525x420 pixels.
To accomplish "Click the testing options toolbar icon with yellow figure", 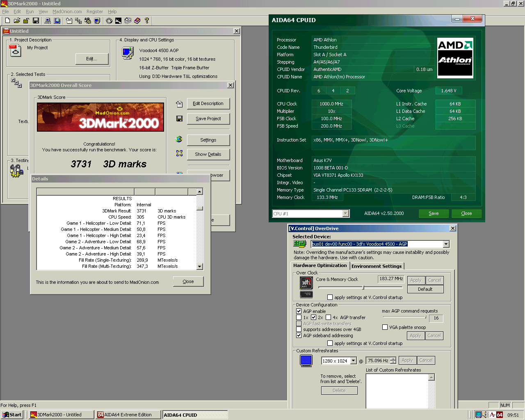I will tap(88, 21).
